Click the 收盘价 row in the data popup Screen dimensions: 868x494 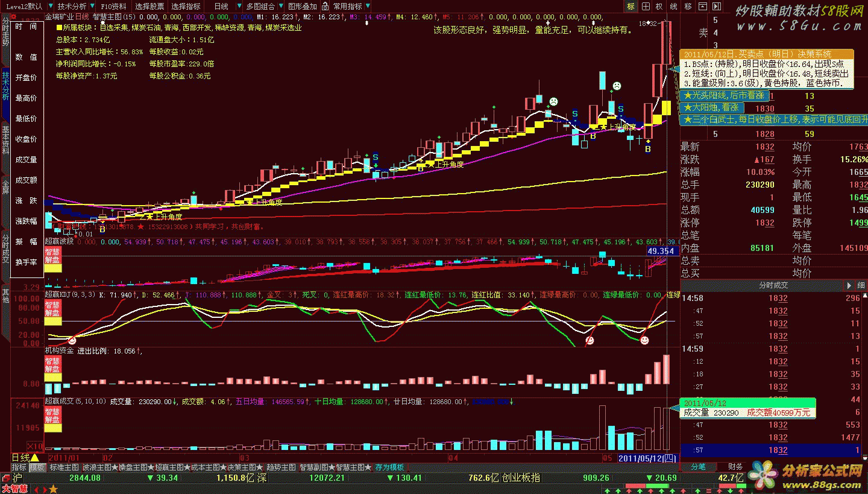(x=26, y=139)
